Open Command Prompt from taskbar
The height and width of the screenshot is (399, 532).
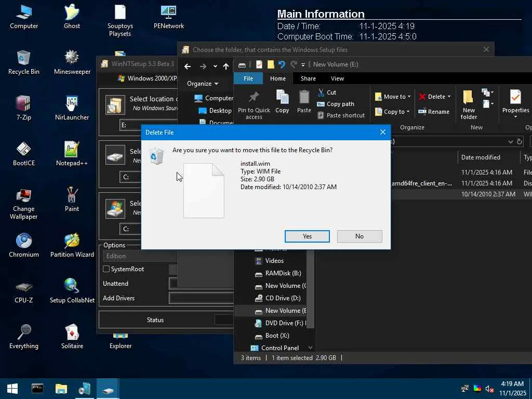click(x=37, y=389)
